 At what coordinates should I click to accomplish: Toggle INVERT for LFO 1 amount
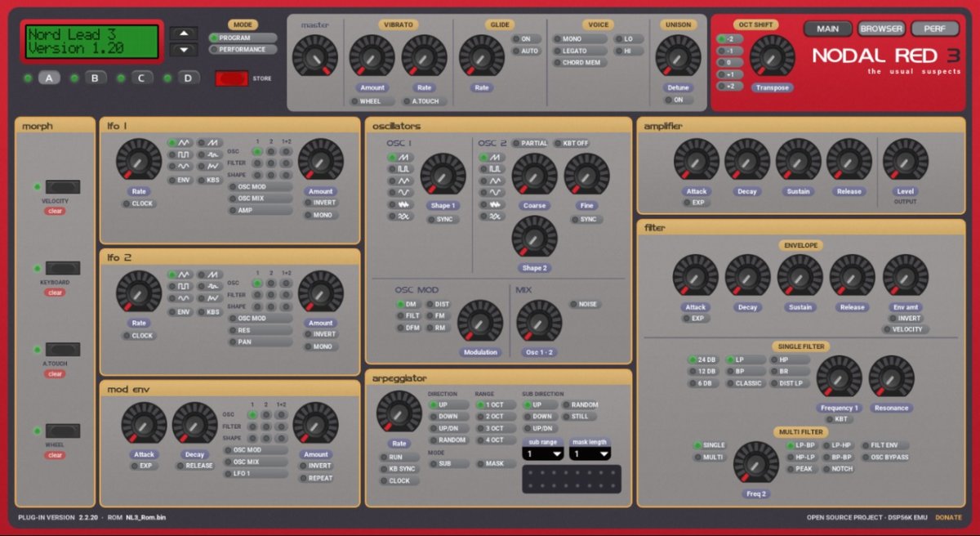[321, 203]
